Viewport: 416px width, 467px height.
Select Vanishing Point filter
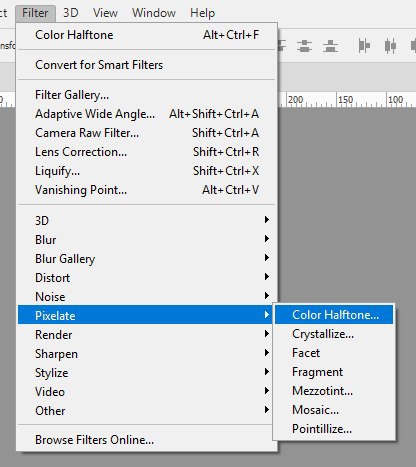click(147, 190)
